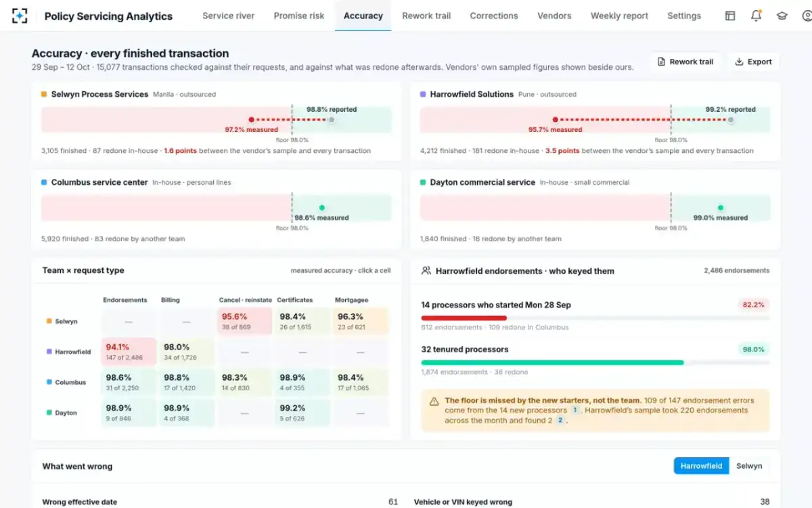This screenshot has width=812, height=508.
Task: Switch to the Service river tab
Action: point(229,16)
